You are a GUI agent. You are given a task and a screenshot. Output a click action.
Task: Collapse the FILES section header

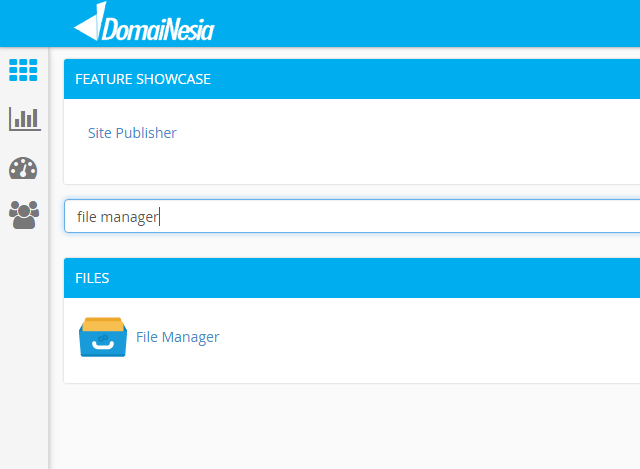coord(352,278)
